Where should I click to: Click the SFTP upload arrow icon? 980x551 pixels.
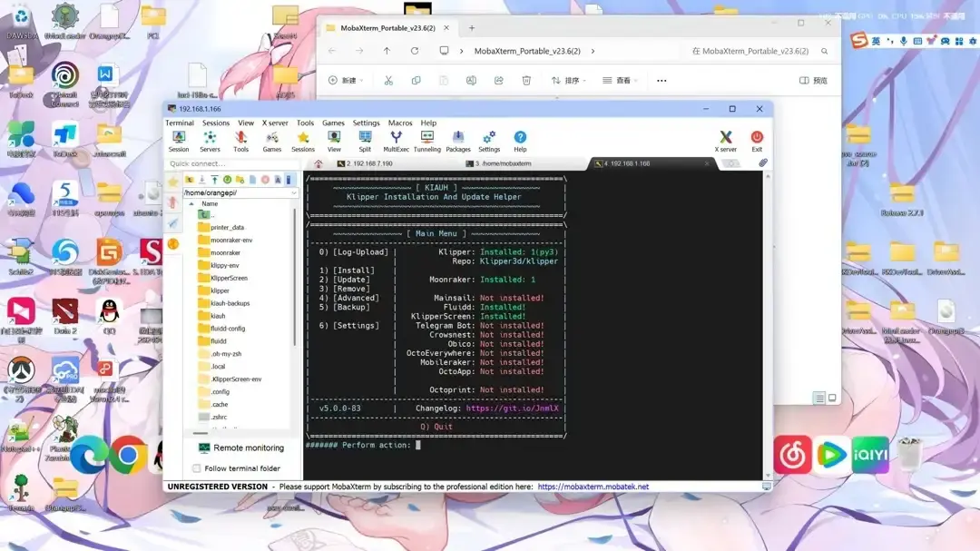click(214, 180)
